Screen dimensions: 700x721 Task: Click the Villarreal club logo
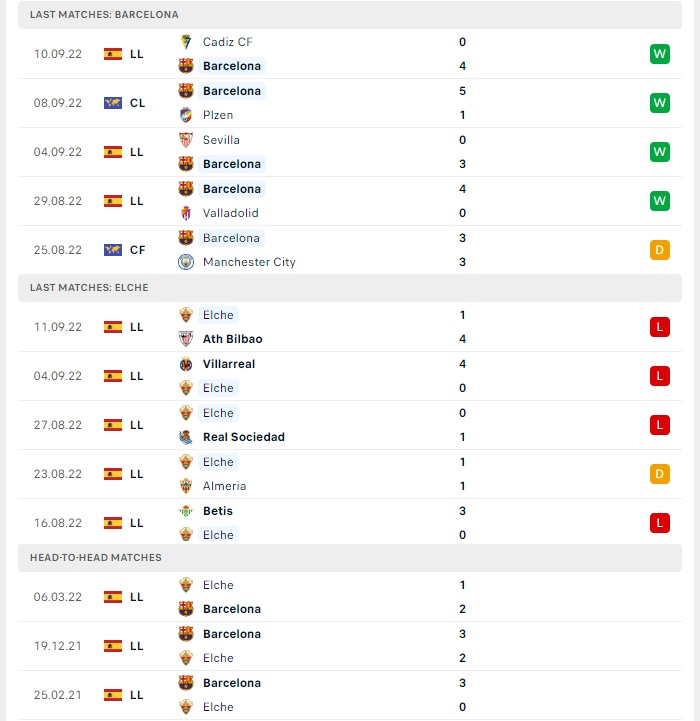click(186, 364)
